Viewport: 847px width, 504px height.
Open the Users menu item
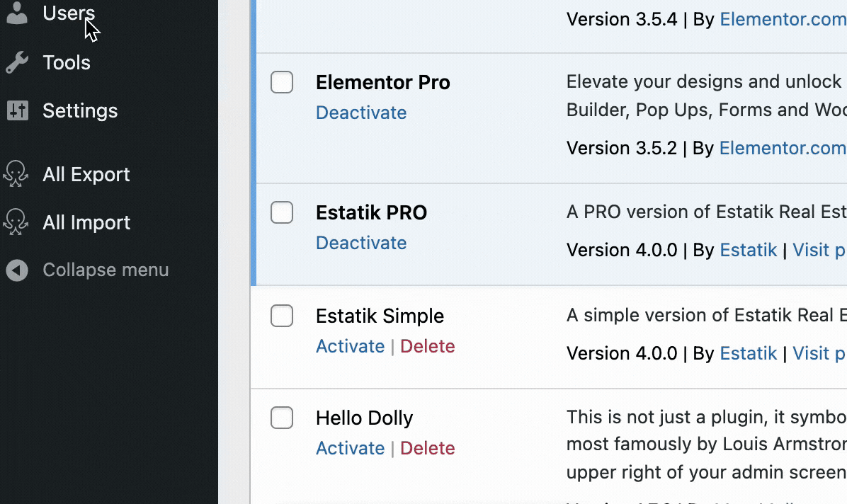tap(68, 13)
